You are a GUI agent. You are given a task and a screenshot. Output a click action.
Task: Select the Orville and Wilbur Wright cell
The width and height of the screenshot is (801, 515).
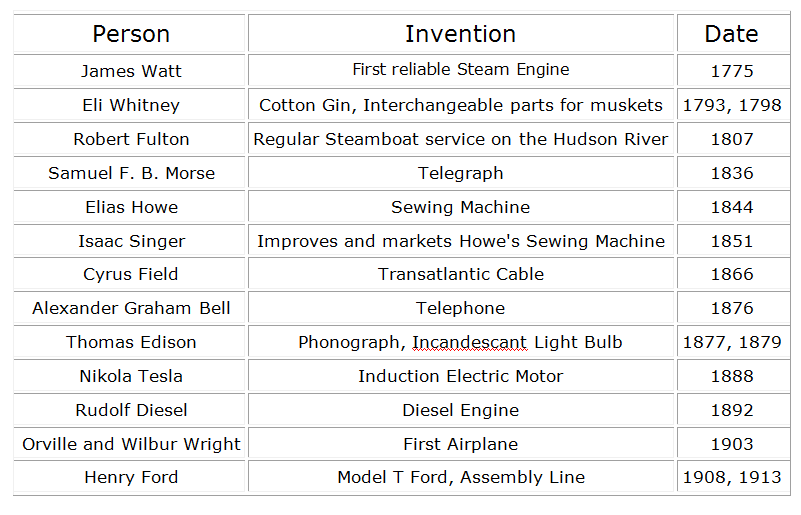[131, 444]
